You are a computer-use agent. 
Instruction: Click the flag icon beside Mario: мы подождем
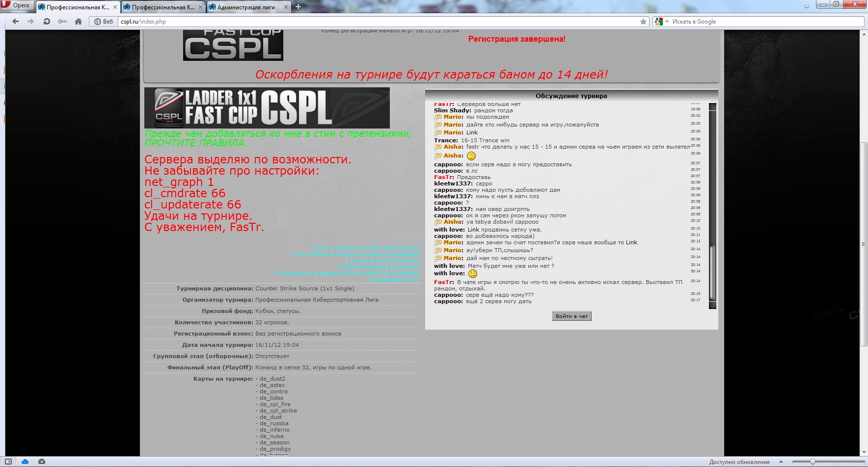click(x=438, y=117)
